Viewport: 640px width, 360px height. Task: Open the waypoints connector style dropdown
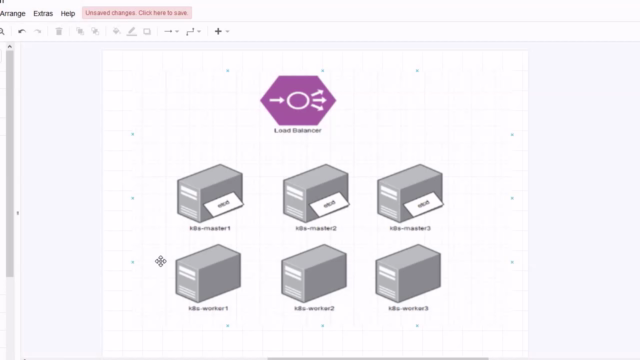coord(193,31)
